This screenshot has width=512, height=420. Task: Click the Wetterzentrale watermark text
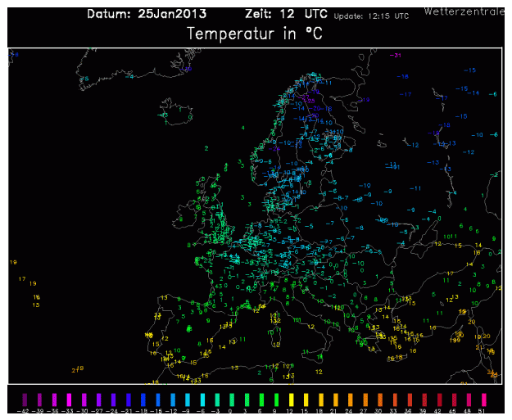pyautogui.click(x=464, y=11)
